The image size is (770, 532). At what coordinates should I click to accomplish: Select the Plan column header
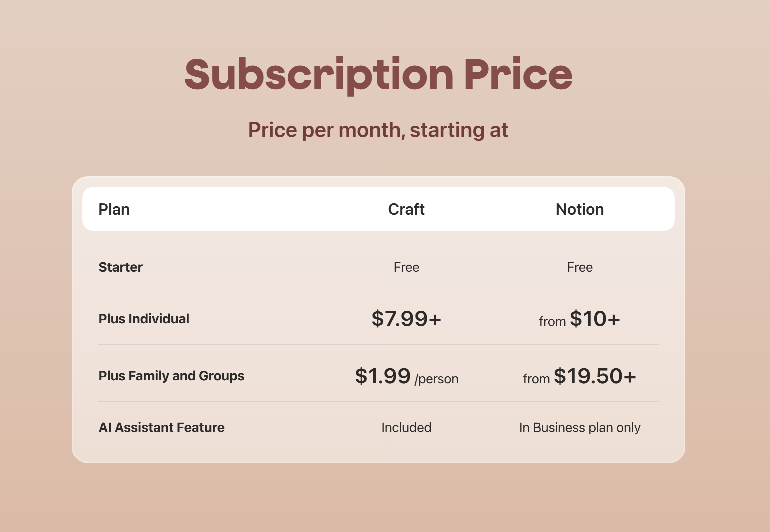114,209
